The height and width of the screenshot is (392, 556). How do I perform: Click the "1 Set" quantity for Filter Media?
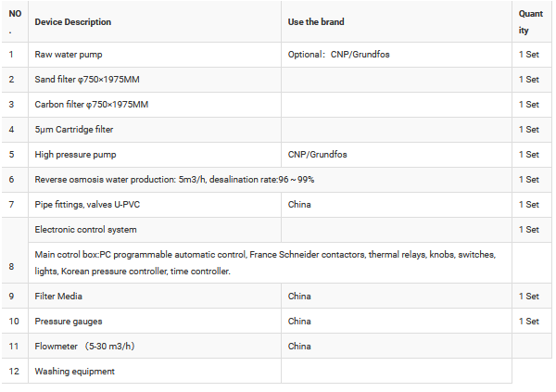coord(528,296)
